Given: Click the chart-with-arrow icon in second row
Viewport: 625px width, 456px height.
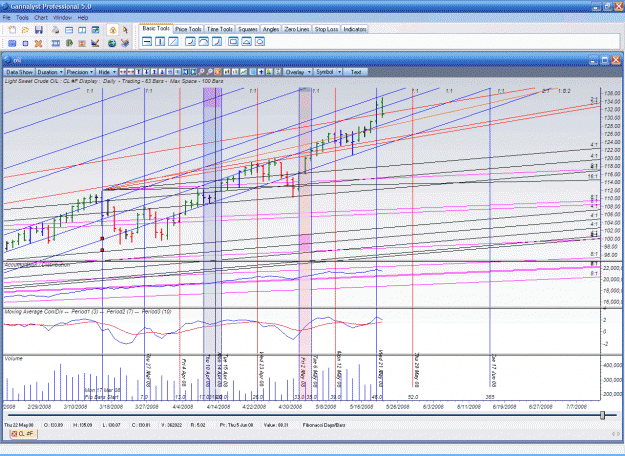Looking at the screenshot, I should [x=95, y=43].
